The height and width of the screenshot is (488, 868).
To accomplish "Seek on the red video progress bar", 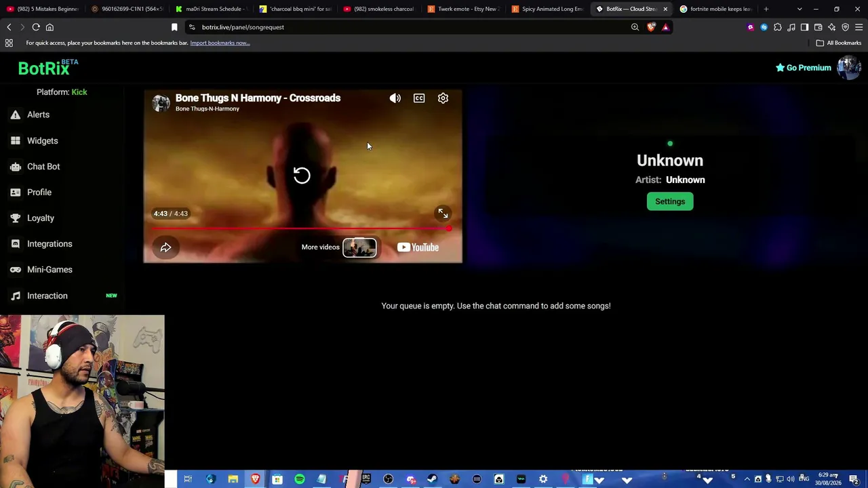I will coord(302,228).
